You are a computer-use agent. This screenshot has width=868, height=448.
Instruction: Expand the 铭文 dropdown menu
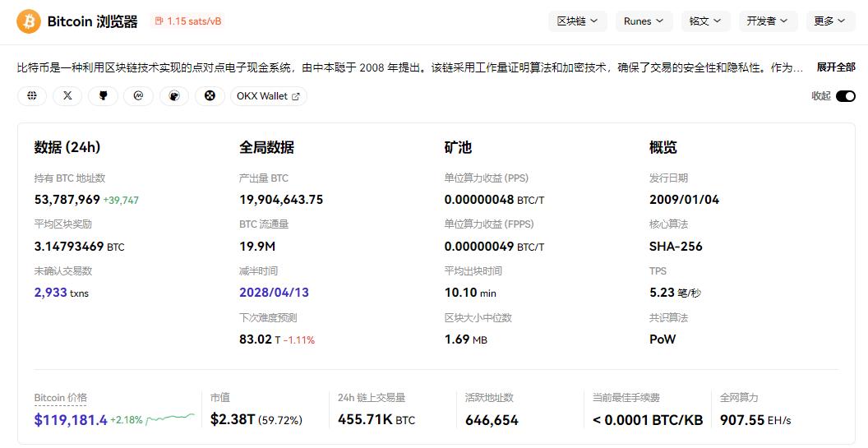click(x=705, y=21)
